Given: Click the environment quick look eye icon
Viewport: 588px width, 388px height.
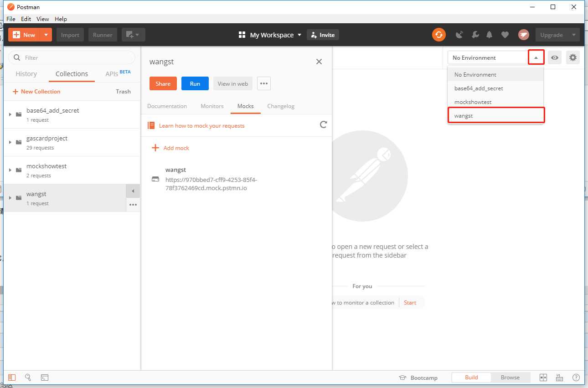Looking at the screenshot, I should [x=555, y=58].
